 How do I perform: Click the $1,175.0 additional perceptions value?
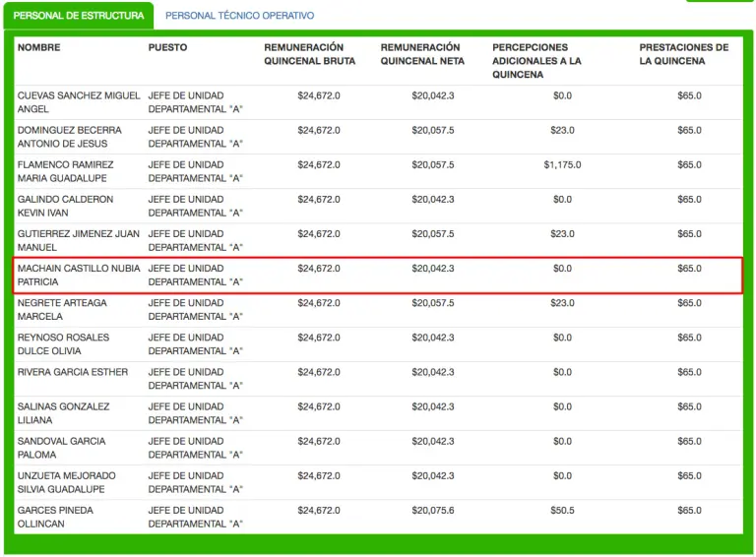click(562, 165)
